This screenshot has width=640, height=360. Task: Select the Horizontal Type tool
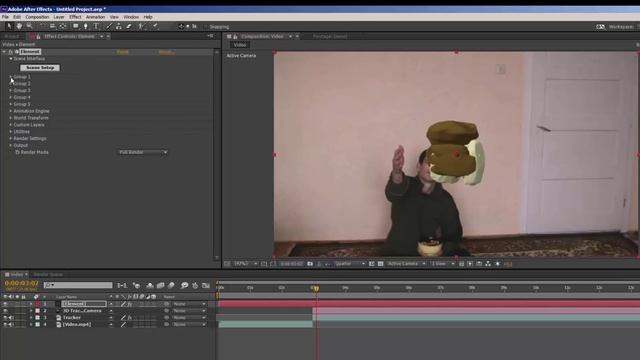click(x=96, y=26)
